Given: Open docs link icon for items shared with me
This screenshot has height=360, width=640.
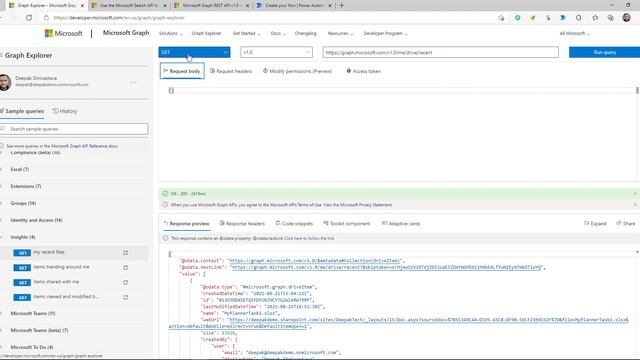Looking at the screenshot, I should [125, 282].
